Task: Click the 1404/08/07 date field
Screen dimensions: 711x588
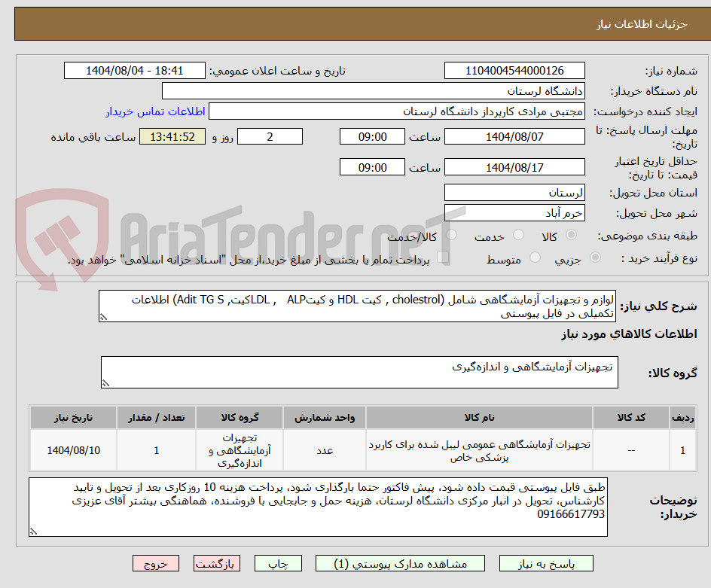Action: pos(514,136)
